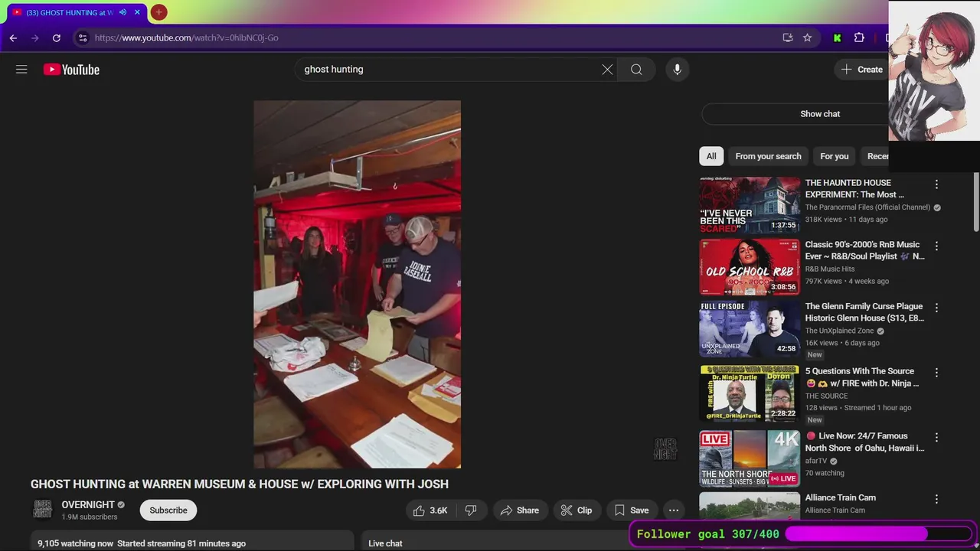Open the 5 Questions With The Source thumbnail
Viewport: 980px width, 551px height.
(750, 393)
